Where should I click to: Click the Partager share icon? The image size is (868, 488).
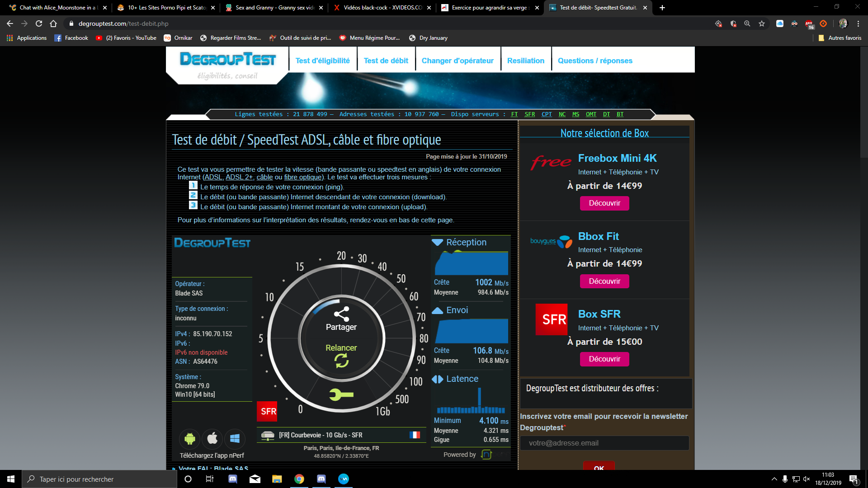click(x=341, y=314)
